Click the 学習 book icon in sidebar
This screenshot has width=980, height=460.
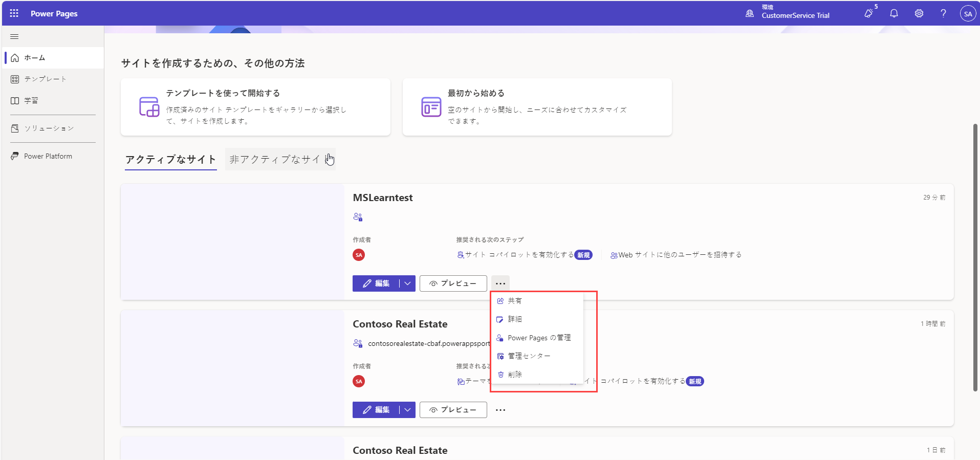click(15, 101)
